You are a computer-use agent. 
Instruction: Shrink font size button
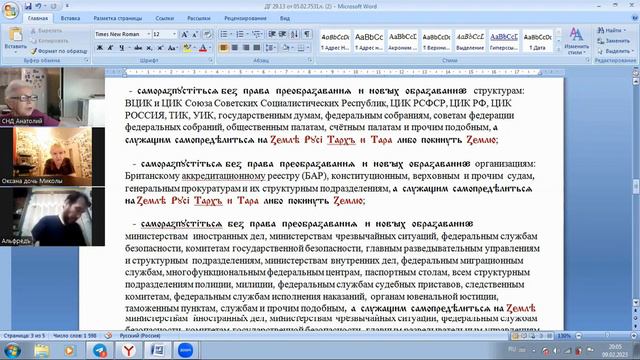(x=195, y=34)
